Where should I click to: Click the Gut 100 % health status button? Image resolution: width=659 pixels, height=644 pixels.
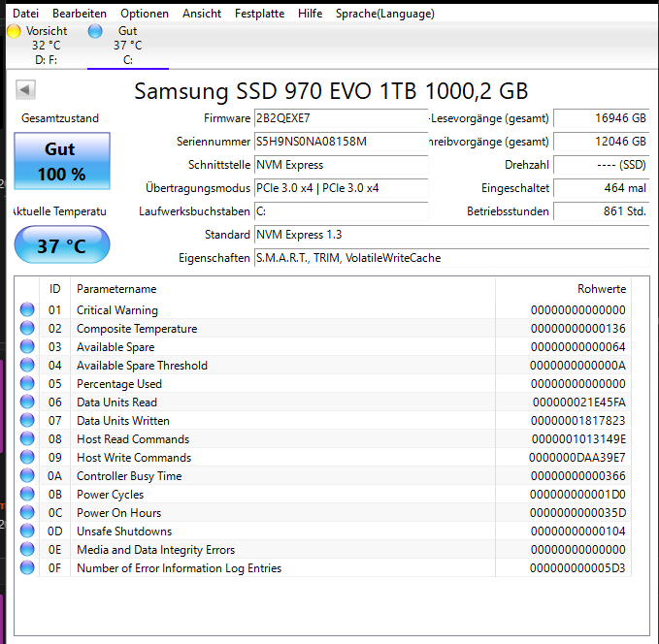tap(62, 161)
